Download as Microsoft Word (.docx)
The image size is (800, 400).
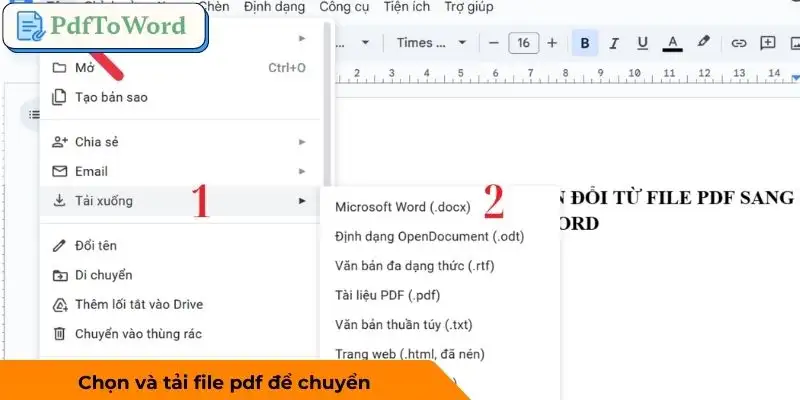[x=439, y=207]
